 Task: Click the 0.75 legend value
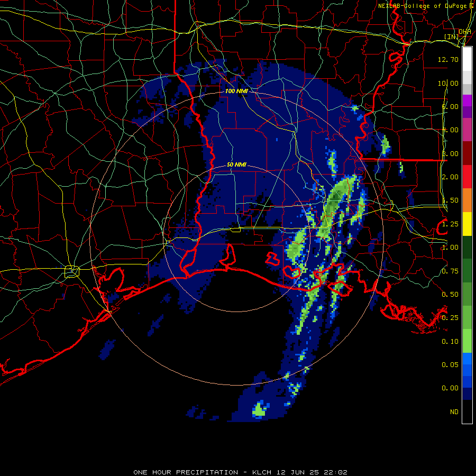450,271
